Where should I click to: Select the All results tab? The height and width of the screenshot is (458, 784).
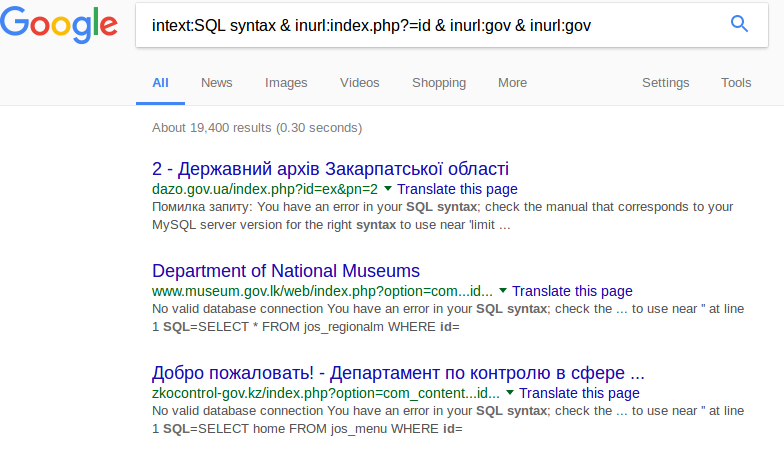160,82
